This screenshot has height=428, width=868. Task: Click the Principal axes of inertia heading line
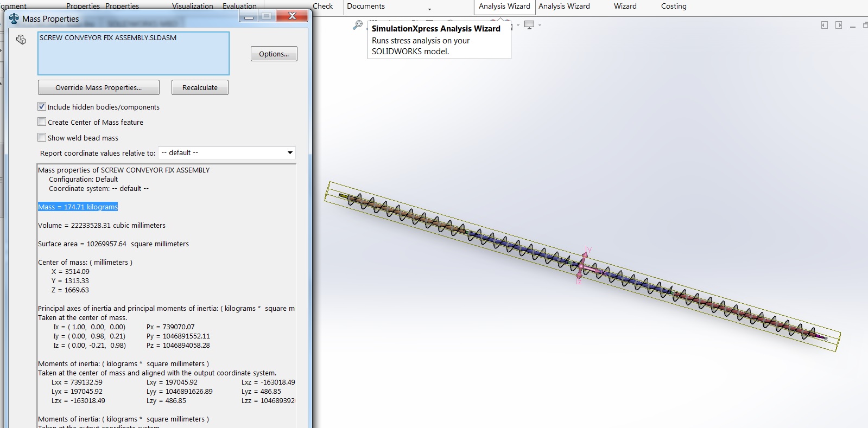coord(166,308)
